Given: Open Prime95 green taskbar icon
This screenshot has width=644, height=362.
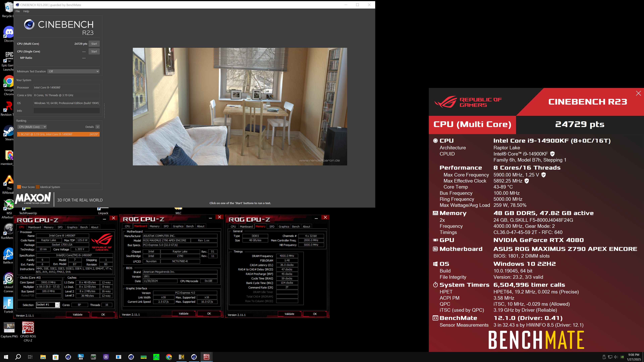Looking at the screenshot, I should click(x=156, y=357).
